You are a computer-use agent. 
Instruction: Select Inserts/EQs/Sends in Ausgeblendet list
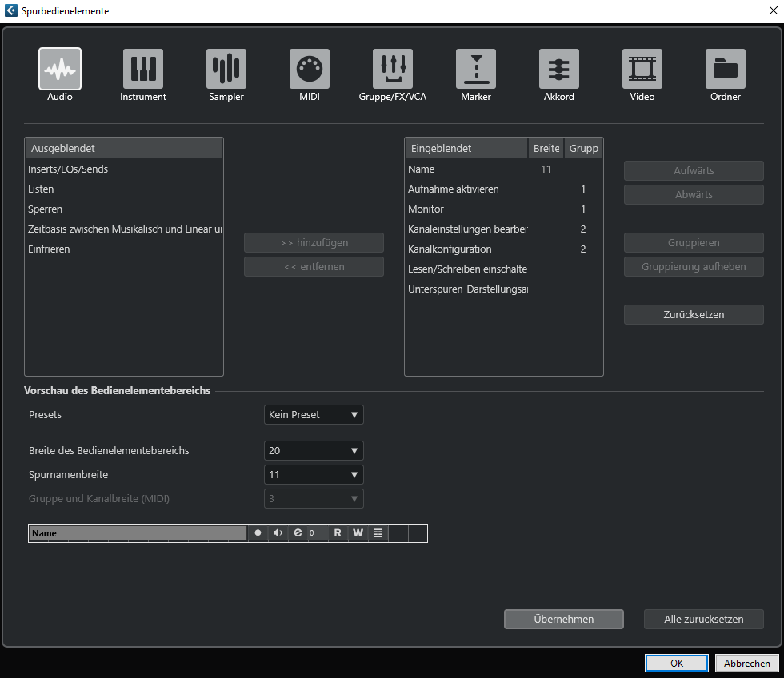tap(68, 169)
